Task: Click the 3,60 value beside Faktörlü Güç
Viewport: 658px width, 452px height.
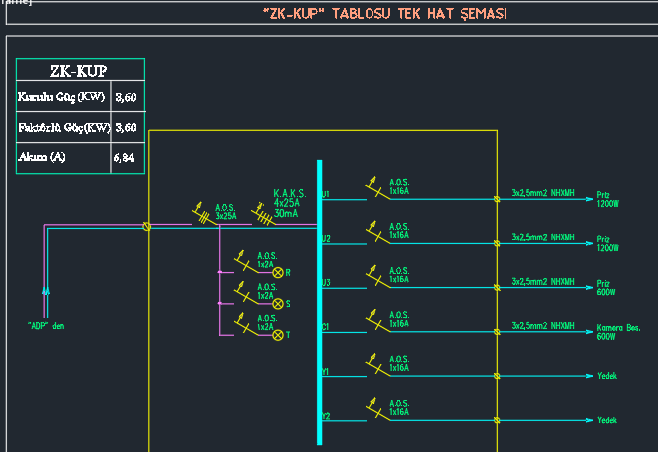Action: tap(128, 127)
